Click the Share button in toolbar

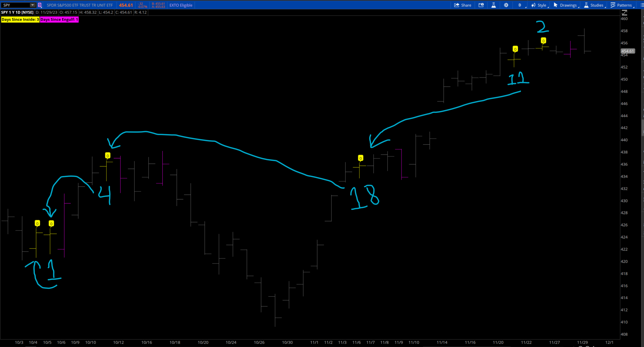coord(463,5)
